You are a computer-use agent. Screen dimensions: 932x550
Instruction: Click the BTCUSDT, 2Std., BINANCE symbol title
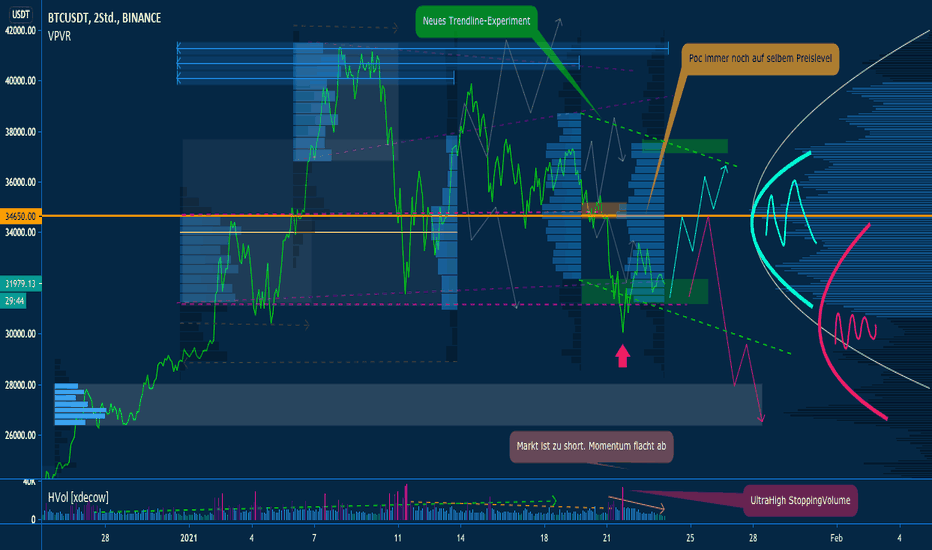(x=105, y=18)
